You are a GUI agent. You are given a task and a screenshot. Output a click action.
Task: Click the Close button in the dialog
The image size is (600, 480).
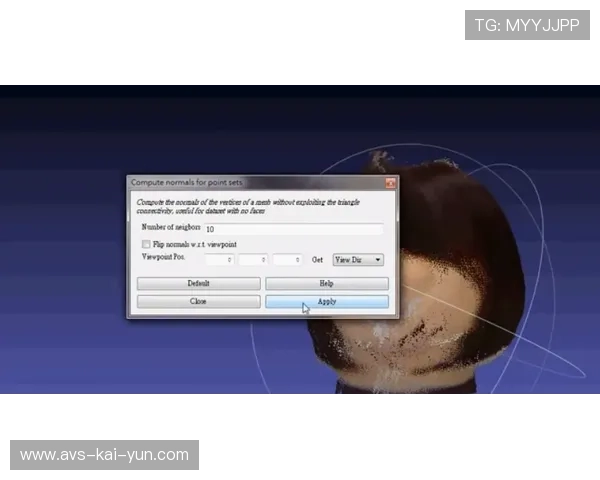coord(198,301)
